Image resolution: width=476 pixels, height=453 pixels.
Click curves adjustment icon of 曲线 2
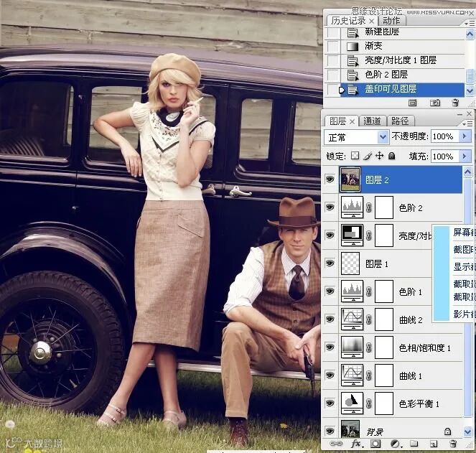352,319
